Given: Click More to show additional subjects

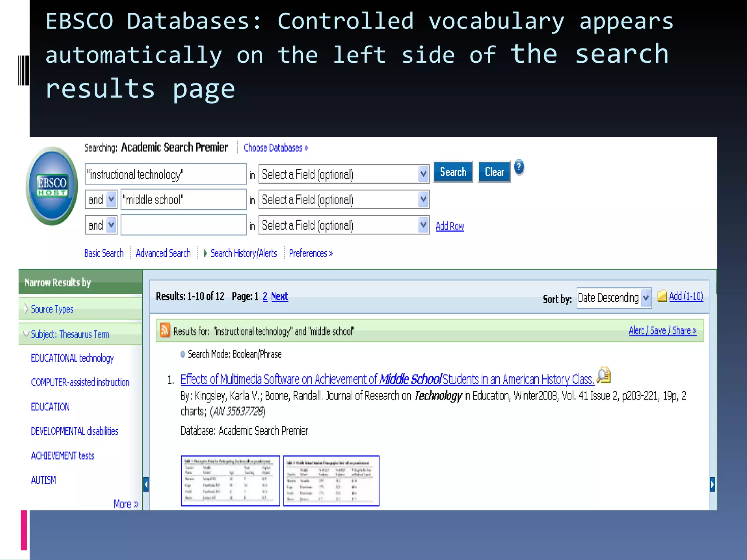Looking at the screenshot, I should (x=126, y=504).
